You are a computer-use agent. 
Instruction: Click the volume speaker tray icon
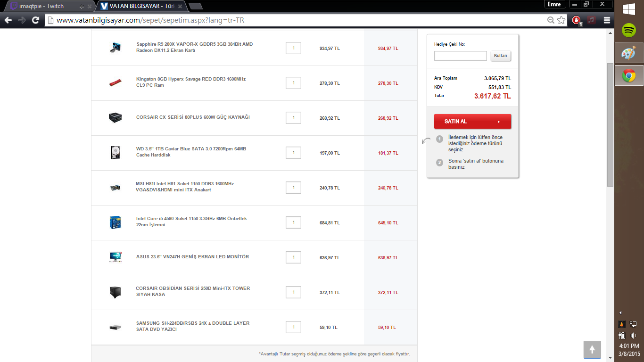coord(633,336)
